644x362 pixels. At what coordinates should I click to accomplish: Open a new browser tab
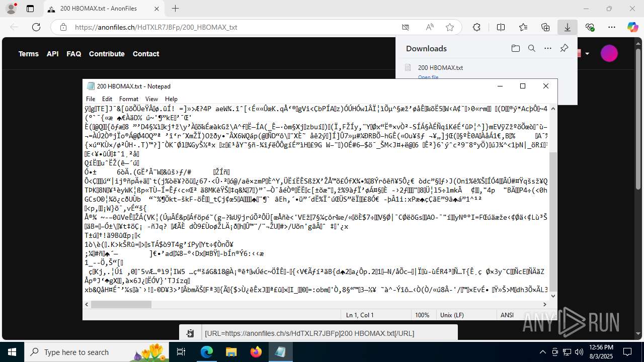pyautogui.click(x=175, y=9)
